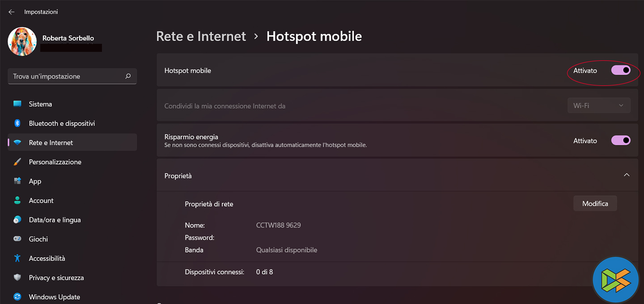The image size is (644, 304).
Task: Click the Roberta Sorbello profile picture
Action: (22, 42)
